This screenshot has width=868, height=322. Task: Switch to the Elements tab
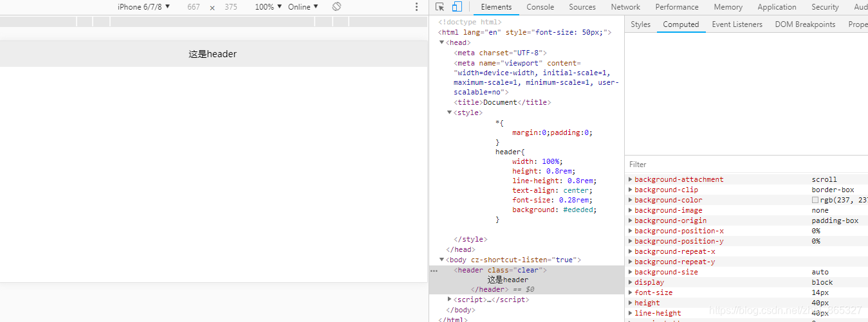[496, 7]
